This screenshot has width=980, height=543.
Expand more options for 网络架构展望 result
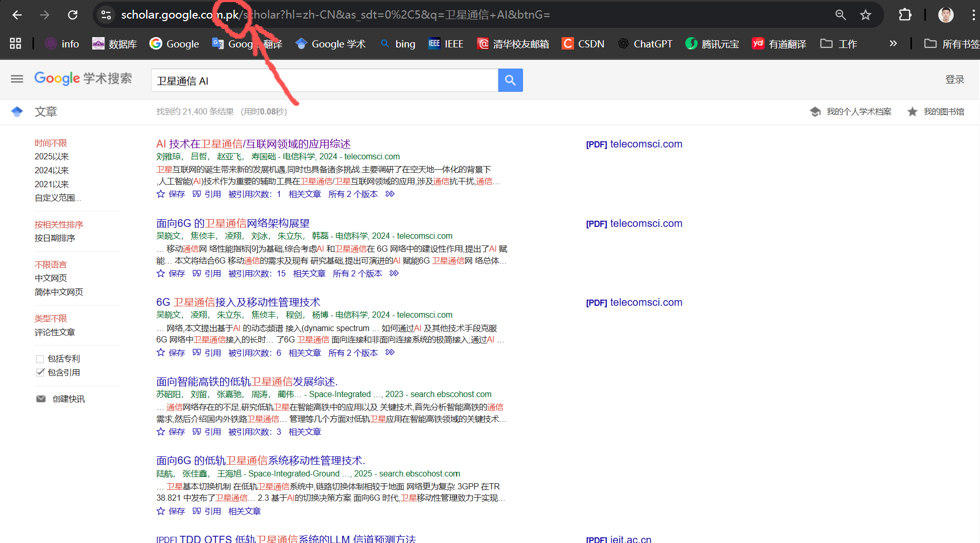click(x=394, y=273)
